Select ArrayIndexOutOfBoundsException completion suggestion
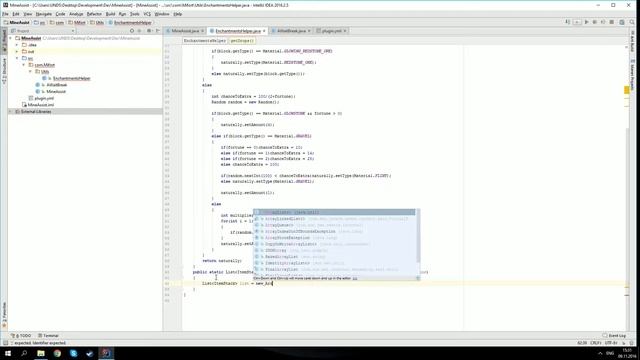Screen dimensions: 640x360 tap(334, 231)
